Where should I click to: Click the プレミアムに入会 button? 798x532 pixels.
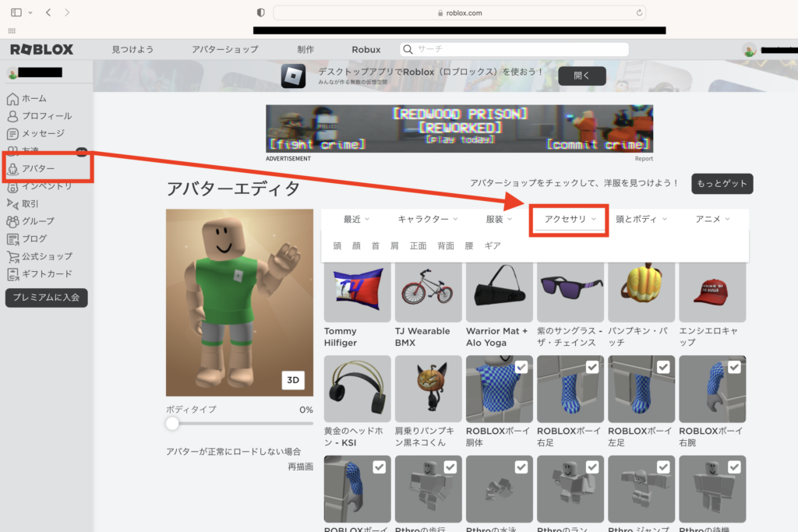coord(46,298)
